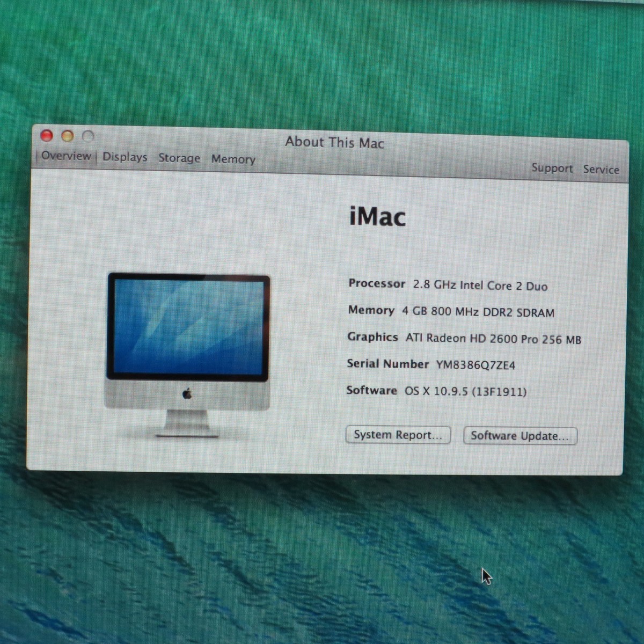
Task: Open the Displays tab
Action: [125, 157]
